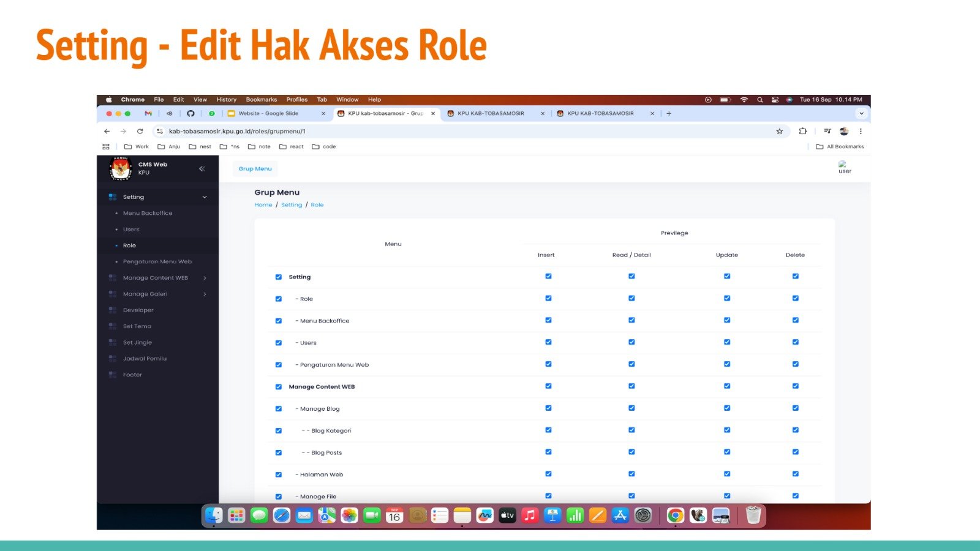Open Chrome three-dot menu

point(861,131)
